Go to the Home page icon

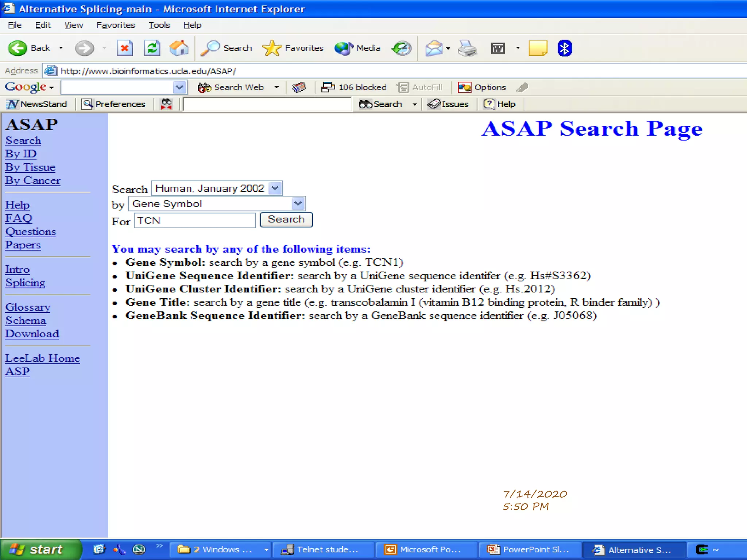pos(179,48)
